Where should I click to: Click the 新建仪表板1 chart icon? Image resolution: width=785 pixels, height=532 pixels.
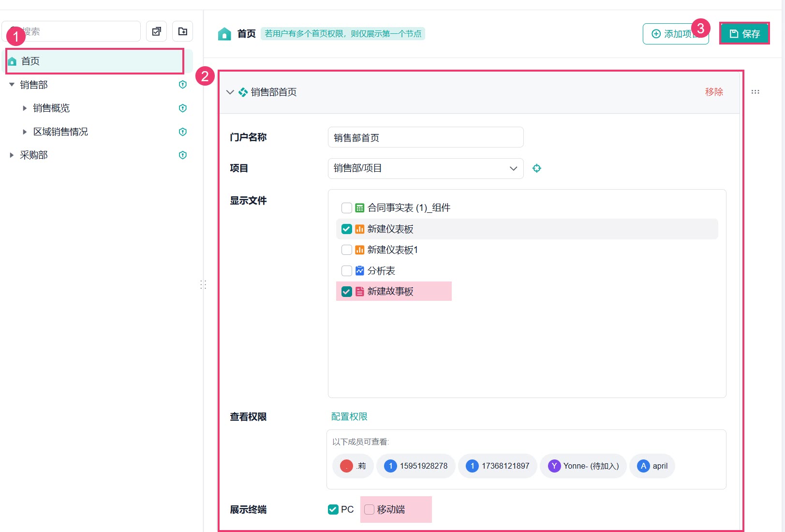click(x=360, y=250)
